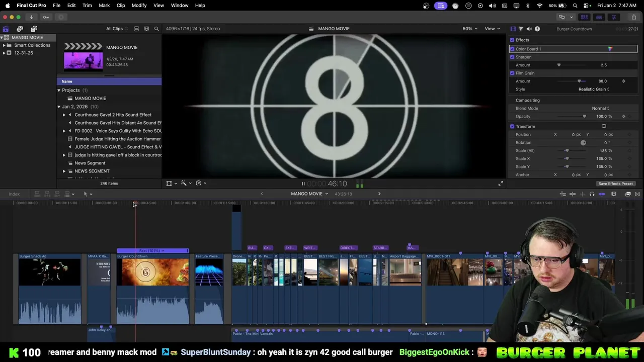Expand the 12-31-25 event
This screenshot has width=644, height=362.
pyautogui.click(x=4, y=53)
